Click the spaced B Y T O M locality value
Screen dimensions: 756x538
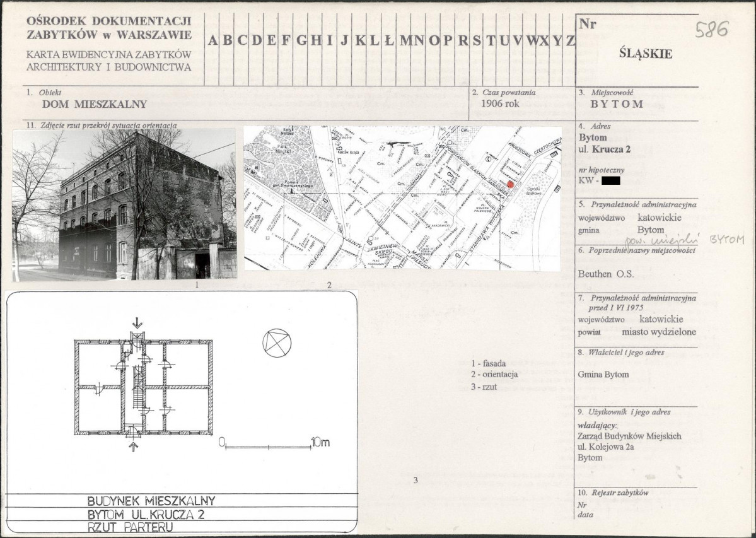tap(617, 104)
